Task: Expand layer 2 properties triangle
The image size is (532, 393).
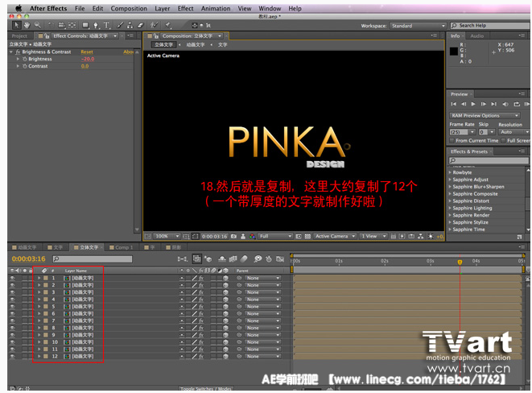Action: tap(39, 285)
